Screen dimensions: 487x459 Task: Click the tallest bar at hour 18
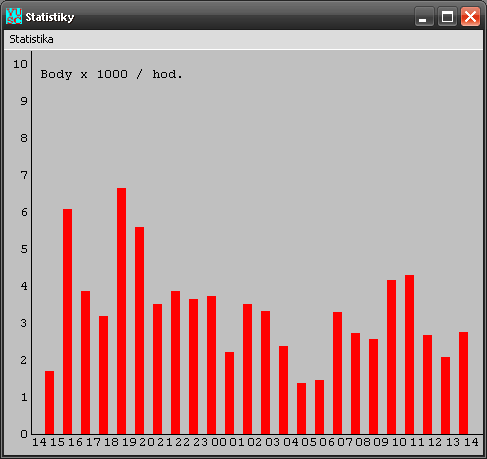tap(121, 311)
